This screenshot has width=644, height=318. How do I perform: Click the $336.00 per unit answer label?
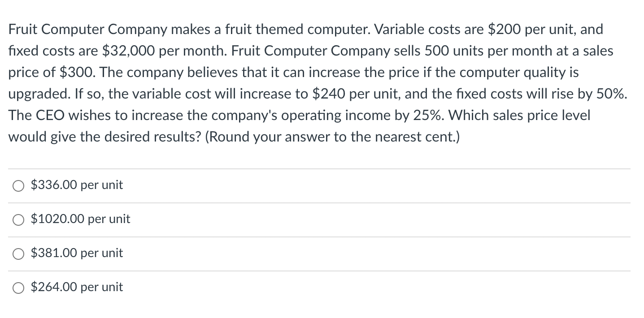77,185
